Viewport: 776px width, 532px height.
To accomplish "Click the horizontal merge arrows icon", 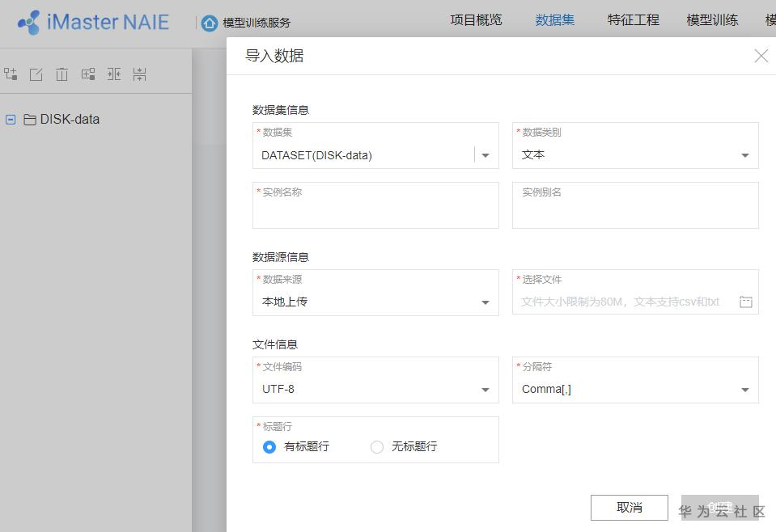I will 114,74.
